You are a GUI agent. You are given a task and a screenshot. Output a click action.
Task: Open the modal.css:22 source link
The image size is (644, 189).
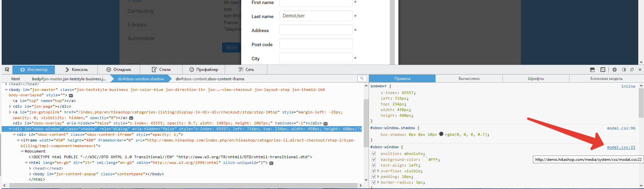[621, 147]
